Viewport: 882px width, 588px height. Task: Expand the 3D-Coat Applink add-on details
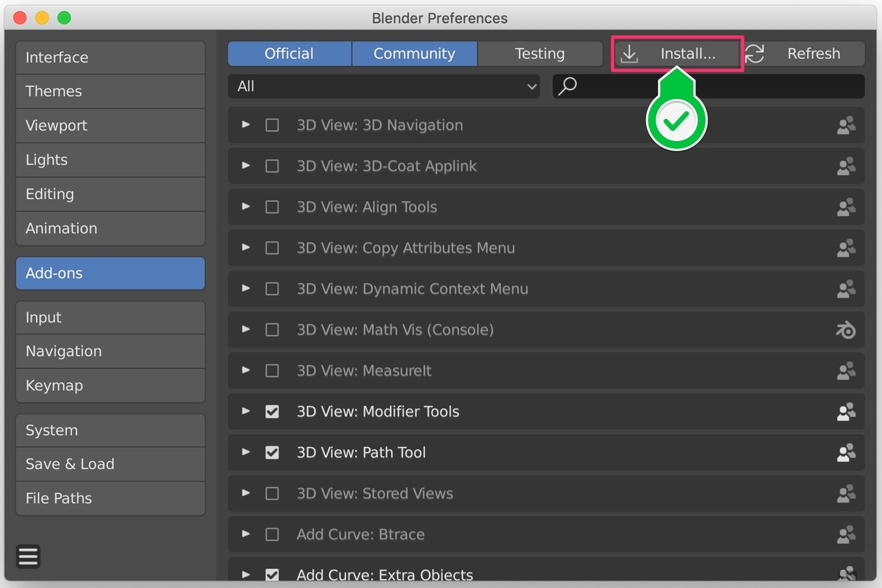246,166
